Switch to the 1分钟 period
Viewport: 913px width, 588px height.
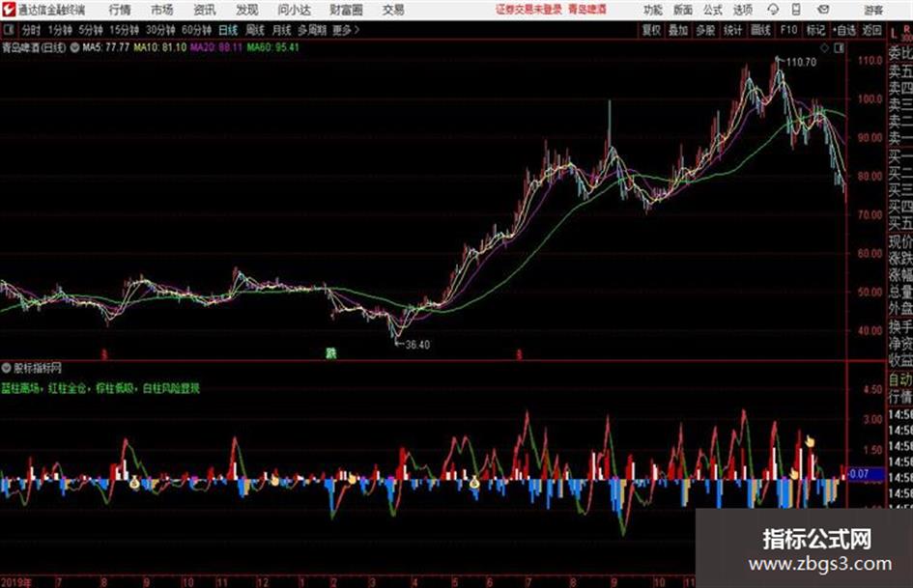point(59,29)
